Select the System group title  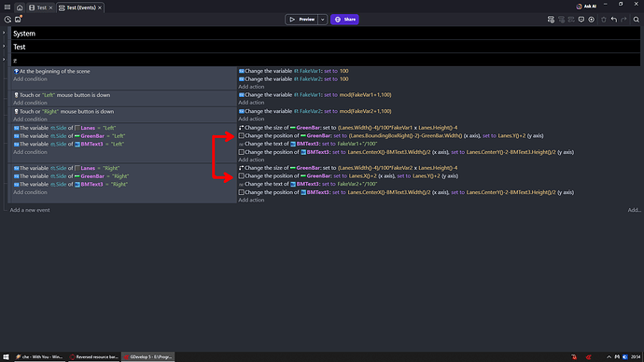tap(24, 34)
